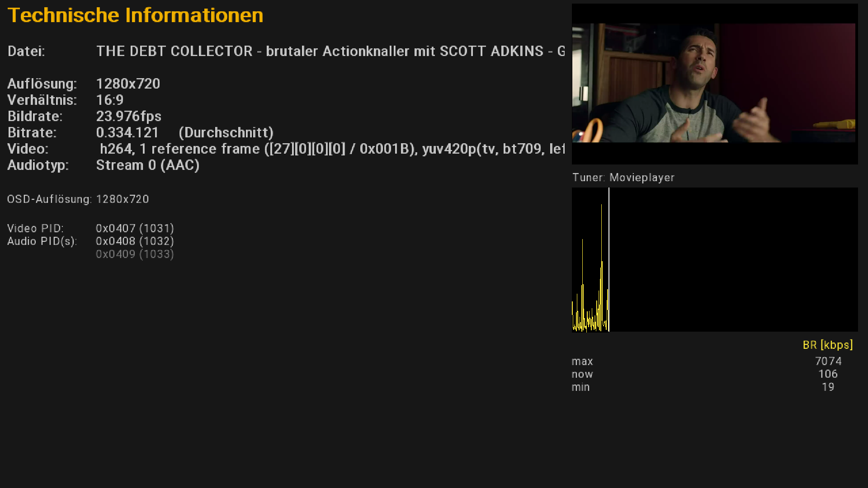Click the OSD-Auflösung value
This screenshot has height=488, width=868.
pos(123,199)
